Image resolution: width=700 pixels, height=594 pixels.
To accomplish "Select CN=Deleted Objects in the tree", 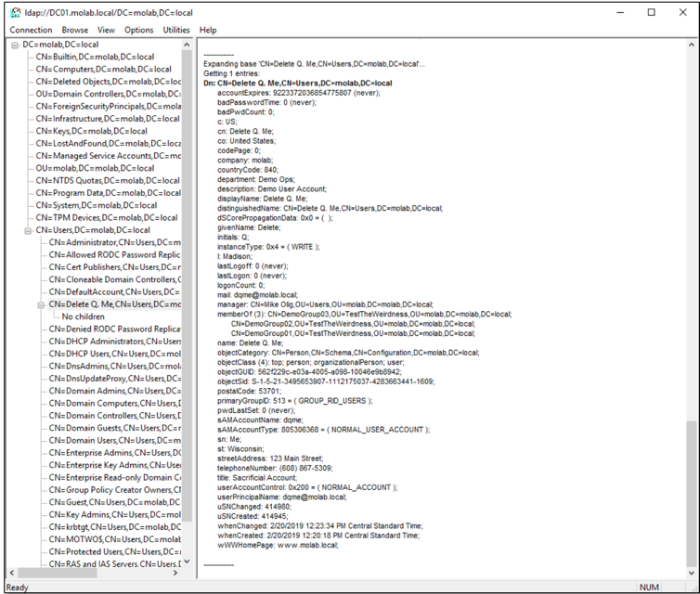I will (x=107, y=82).
